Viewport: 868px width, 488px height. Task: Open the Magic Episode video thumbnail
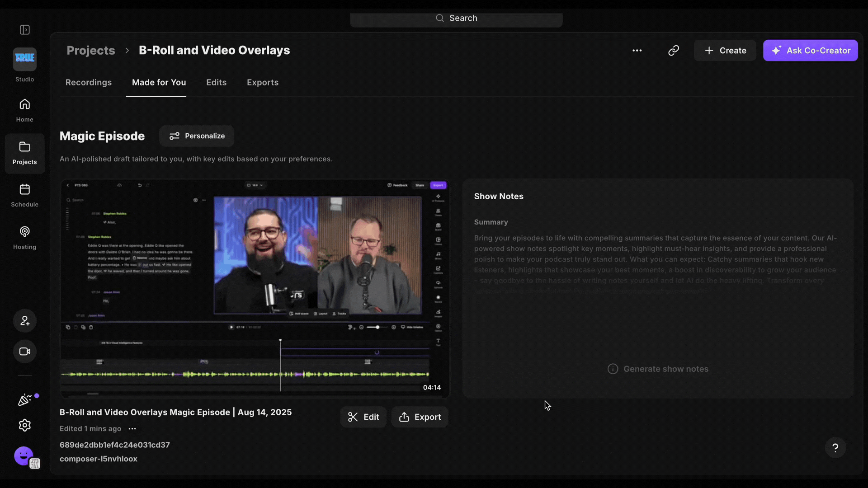click(255, 288)
